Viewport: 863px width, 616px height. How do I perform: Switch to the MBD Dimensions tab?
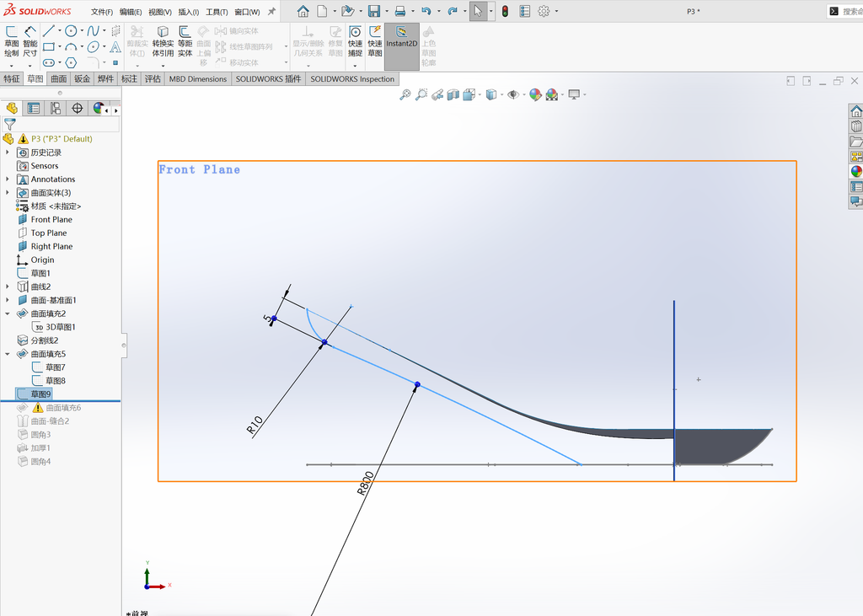pos(198,78)
